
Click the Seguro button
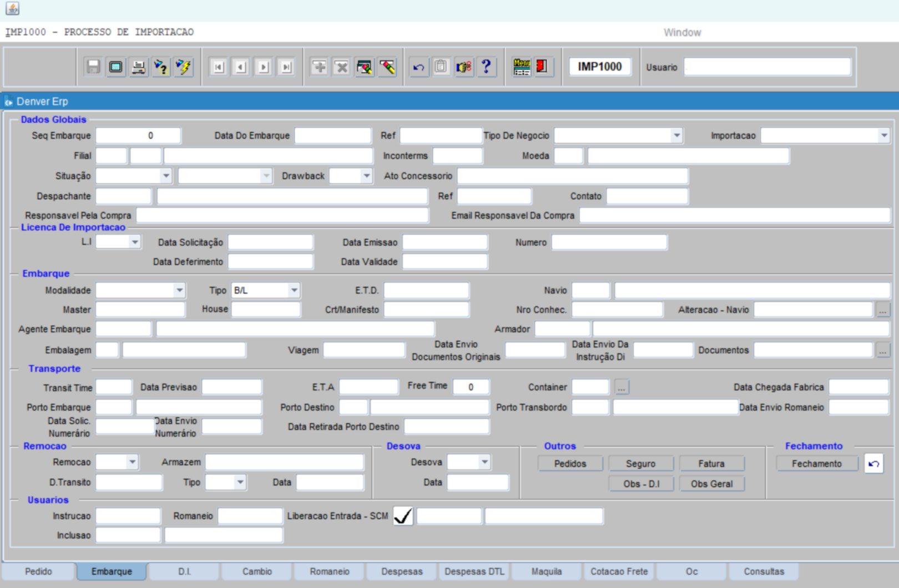[640, 464]
